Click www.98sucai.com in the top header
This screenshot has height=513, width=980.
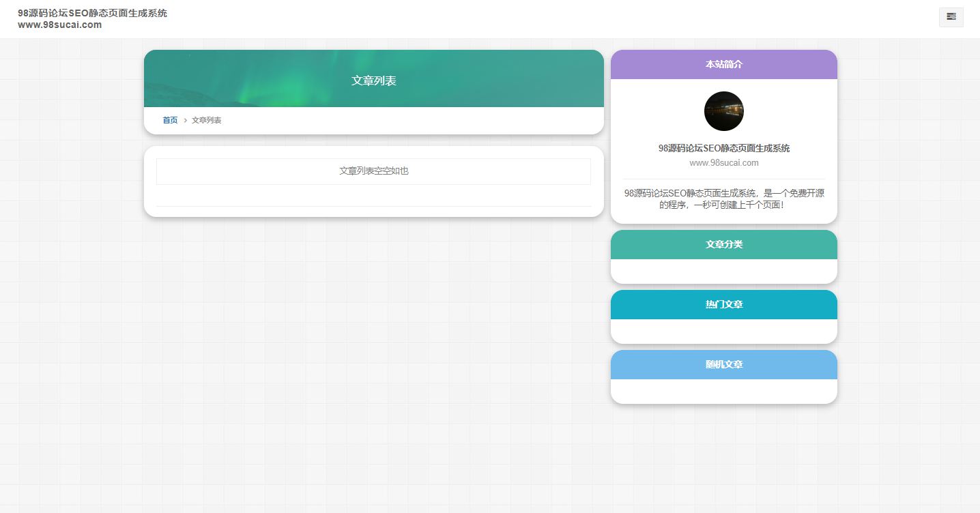pos(59,25)
